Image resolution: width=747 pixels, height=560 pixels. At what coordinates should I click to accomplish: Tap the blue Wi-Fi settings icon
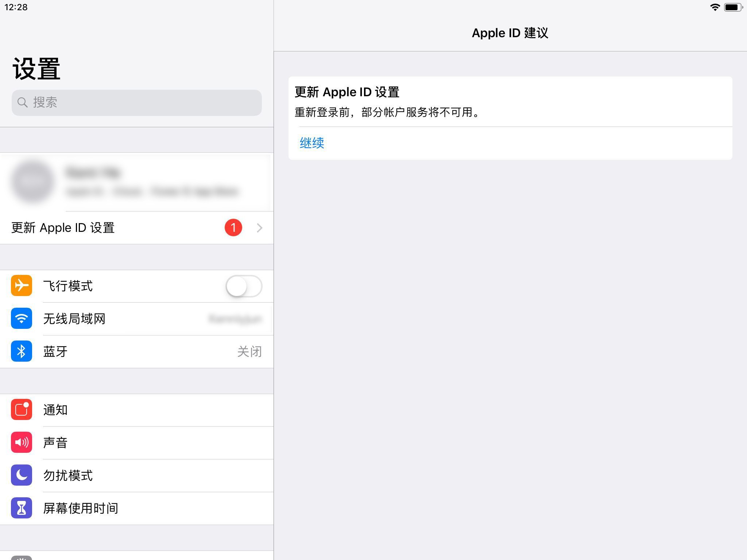pos(22,318)
